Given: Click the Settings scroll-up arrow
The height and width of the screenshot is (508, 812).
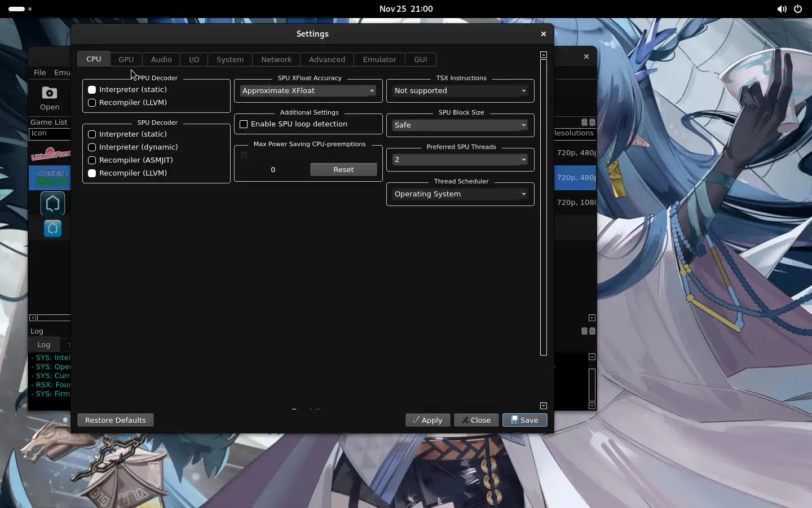Looking at the screenshot, I should (x=544, y=55).
